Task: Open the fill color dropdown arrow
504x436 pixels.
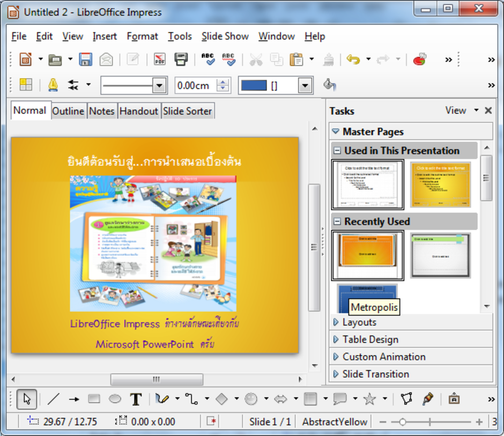Action: click(305, 85)
